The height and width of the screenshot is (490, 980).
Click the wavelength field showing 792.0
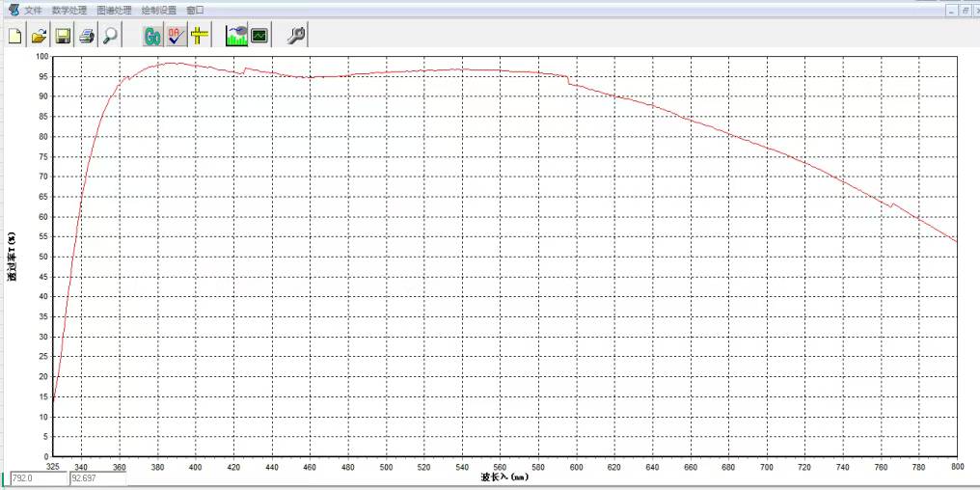pos(39,478)
